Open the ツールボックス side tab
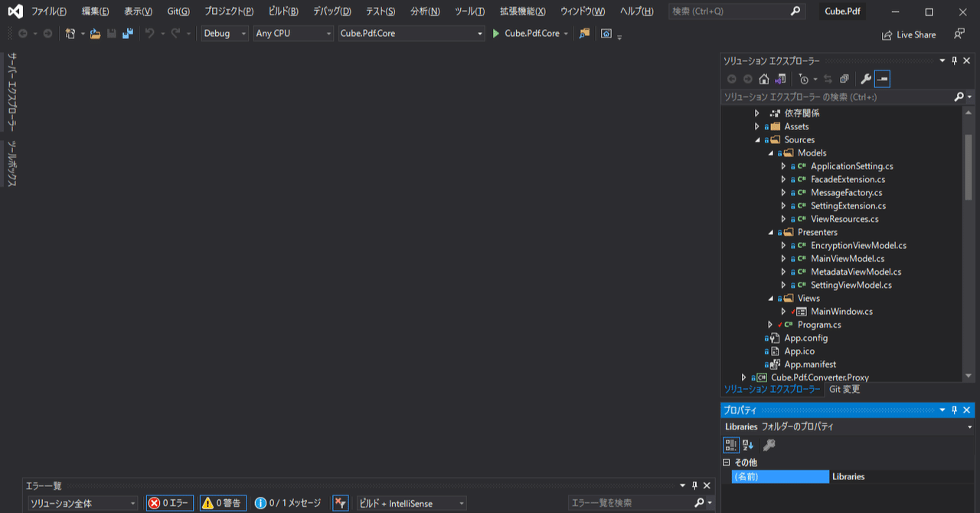The height and width of the screenshot is (513, 980). pos(12,164)
